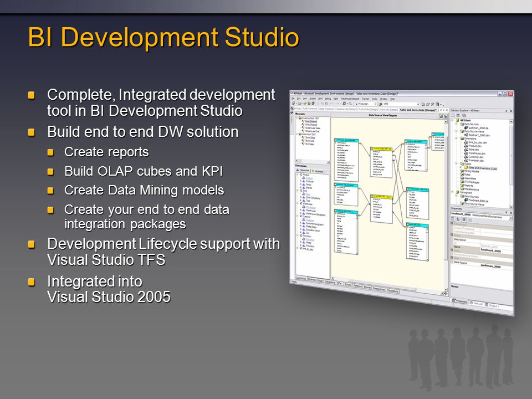Switch to Customer.dim [Design] document tab
This screenshot has height=399, width=532.
click(346, 109)
